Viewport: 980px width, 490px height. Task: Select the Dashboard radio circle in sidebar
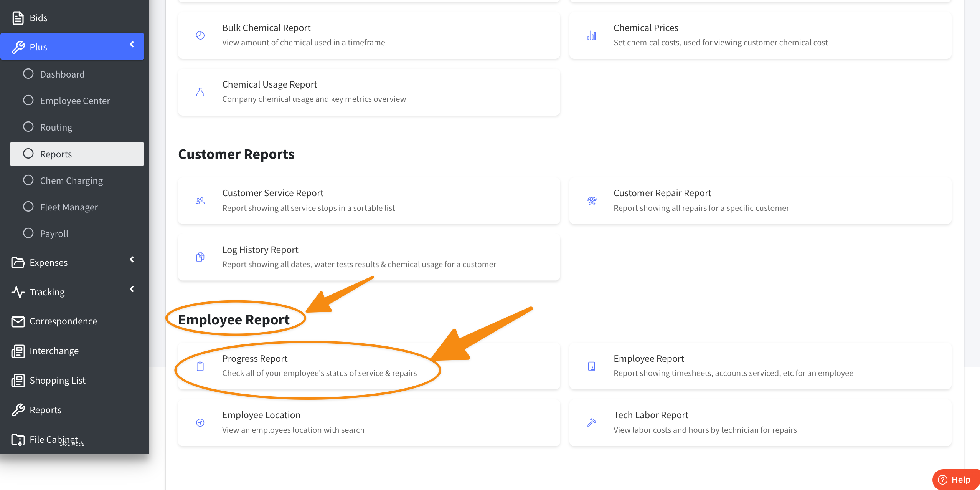(x=28, y=74)
